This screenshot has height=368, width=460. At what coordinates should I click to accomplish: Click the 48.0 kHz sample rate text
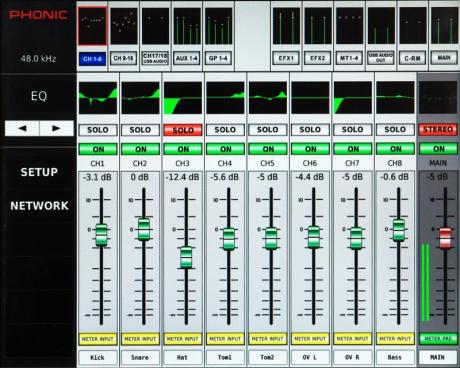pyautogui.click(x=38, y=59)
